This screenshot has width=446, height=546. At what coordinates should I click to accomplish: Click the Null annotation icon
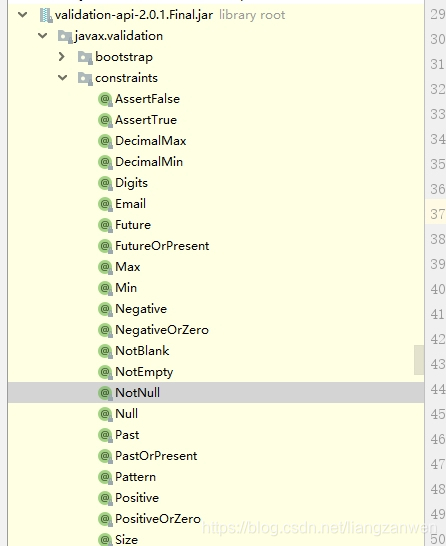pyautogui.click(x=105, y=414)
